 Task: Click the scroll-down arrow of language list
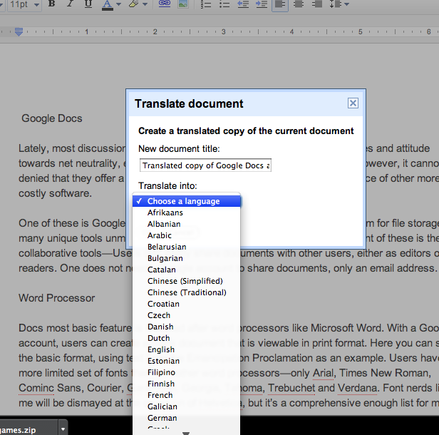pos(186,433)
